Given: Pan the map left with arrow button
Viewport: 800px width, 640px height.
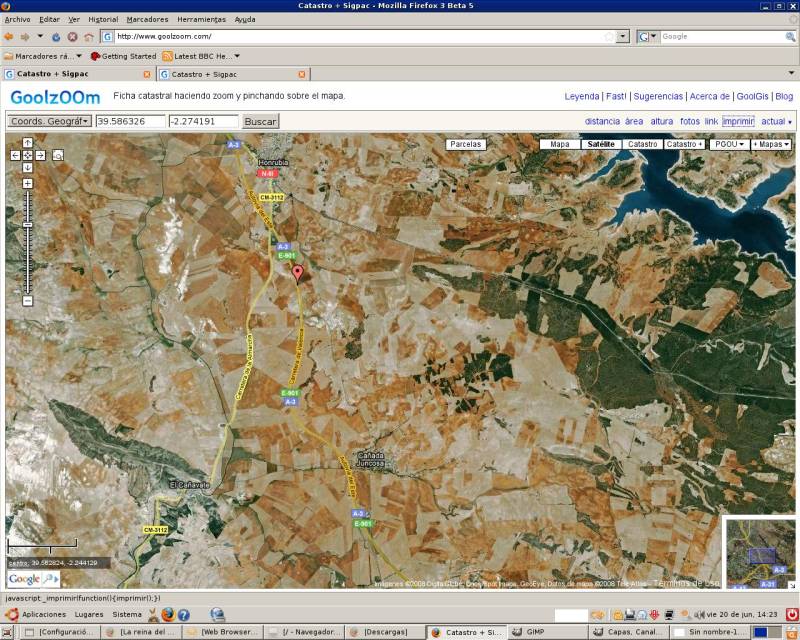Looking at the screenshot, I should pyautogui.click(x=15, y=155).
